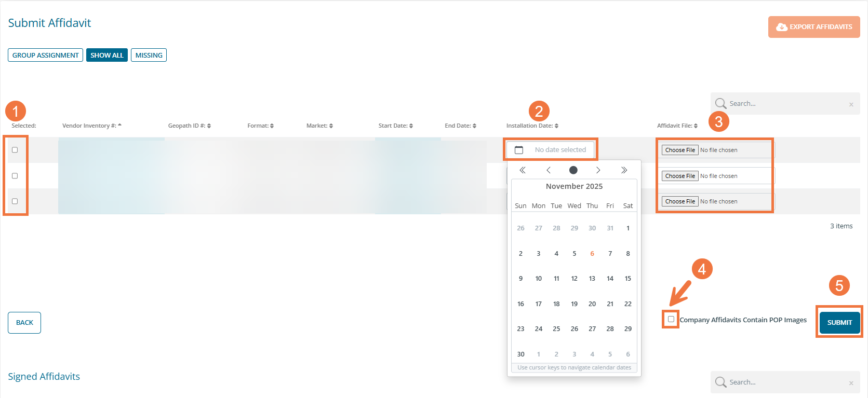Sort by Installation Date column

click(532, 126)
